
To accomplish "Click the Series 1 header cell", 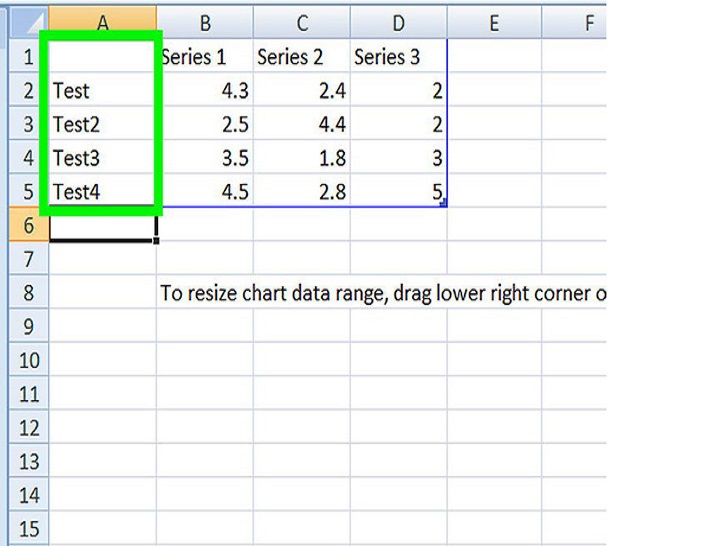I will 205,57.
